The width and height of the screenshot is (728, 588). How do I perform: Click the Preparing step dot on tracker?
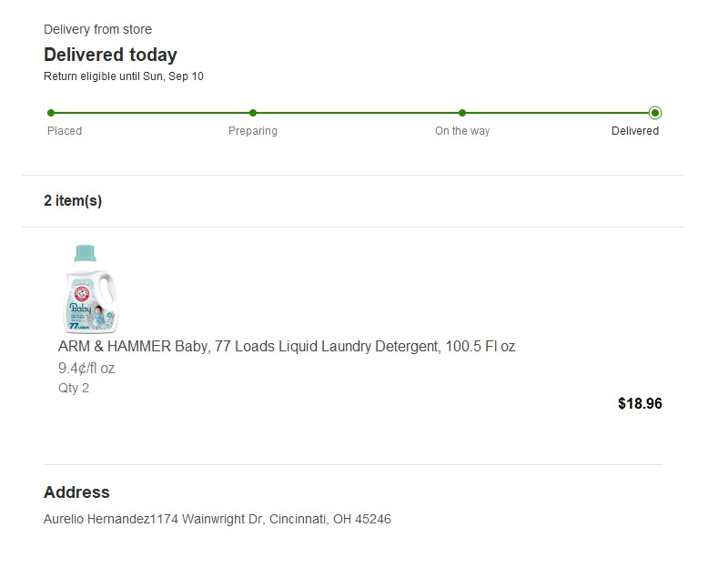(x=253, y=113)
